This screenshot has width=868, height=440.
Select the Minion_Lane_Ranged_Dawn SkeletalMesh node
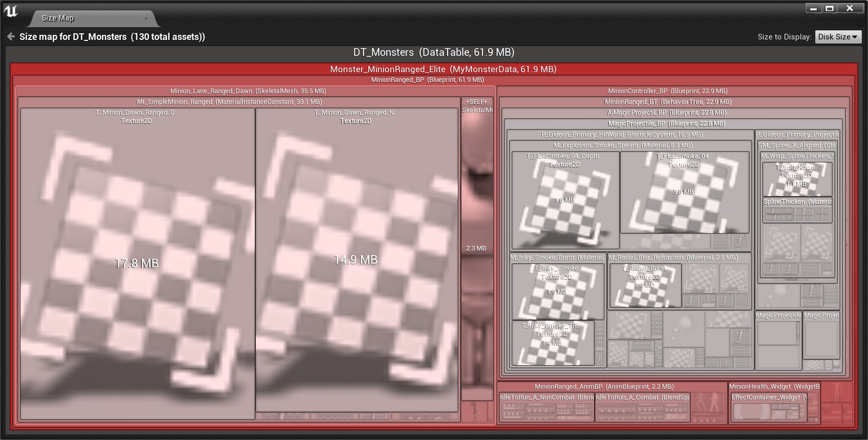coord(248,91)
